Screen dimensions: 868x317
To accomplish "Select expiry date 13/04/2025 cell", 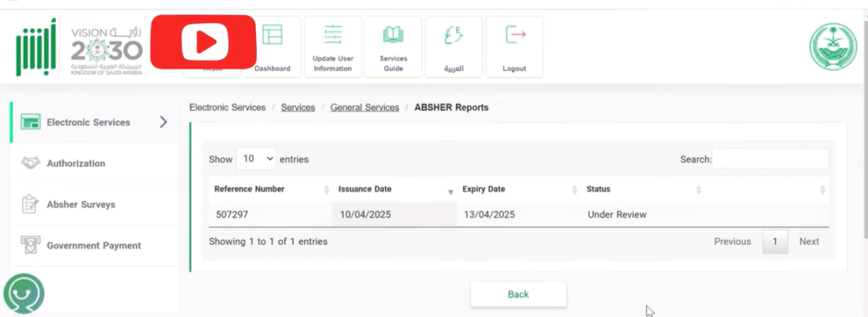I will pos(520,214).
